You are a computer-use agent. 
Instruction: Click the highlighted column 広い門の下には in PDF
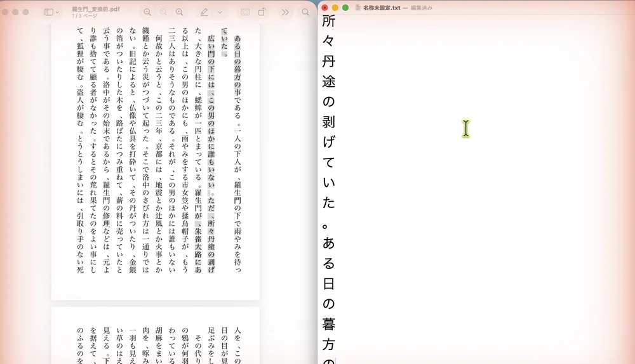tap(211, 153)
